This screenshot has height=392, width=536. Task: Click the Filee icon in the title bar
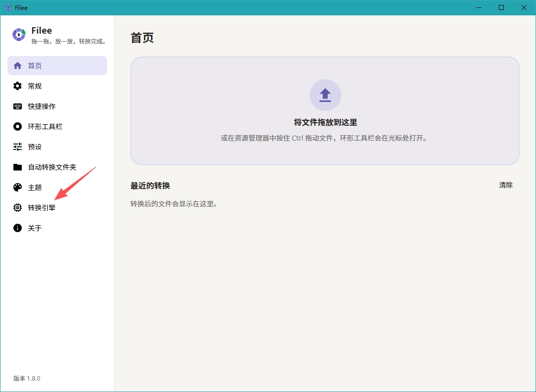(x=8, y=7)
